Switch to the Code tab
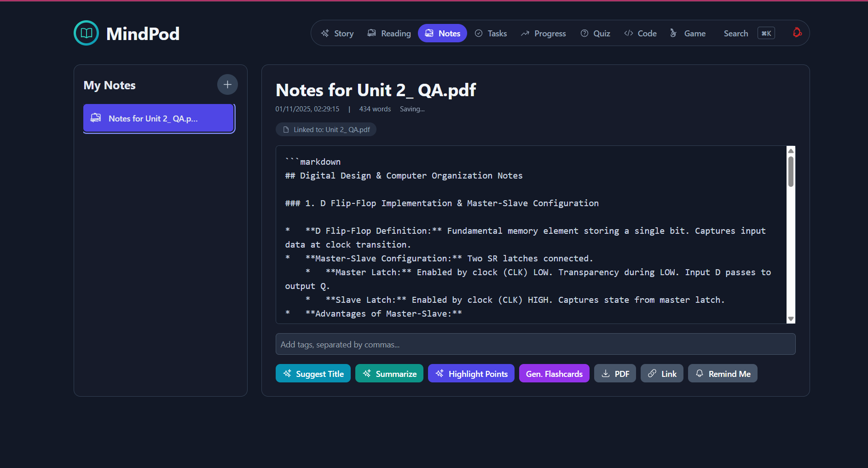The height and width of the screenshot is (468, 868). pyautogui.click(x=640, y=33)
